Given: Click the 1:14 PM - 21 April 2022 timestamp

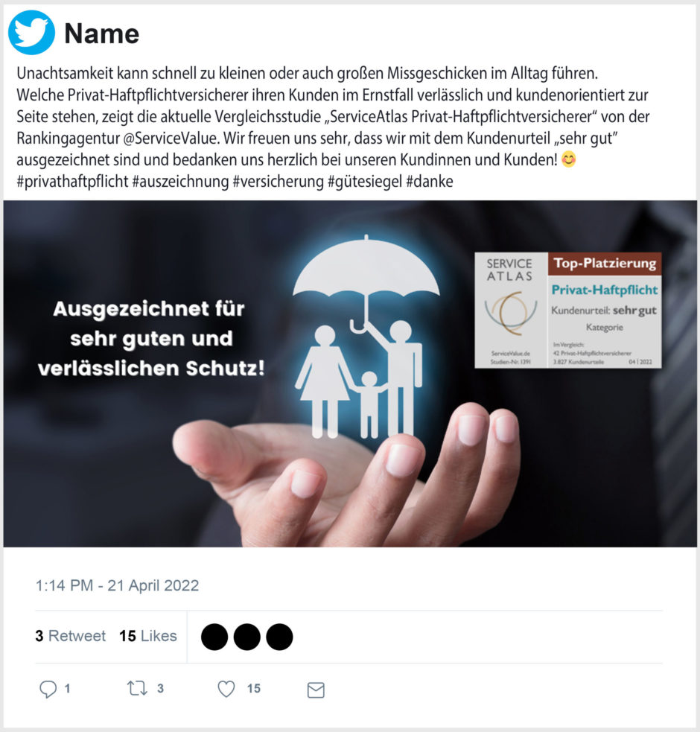Looking at the screenshot, I should (117, 585).
